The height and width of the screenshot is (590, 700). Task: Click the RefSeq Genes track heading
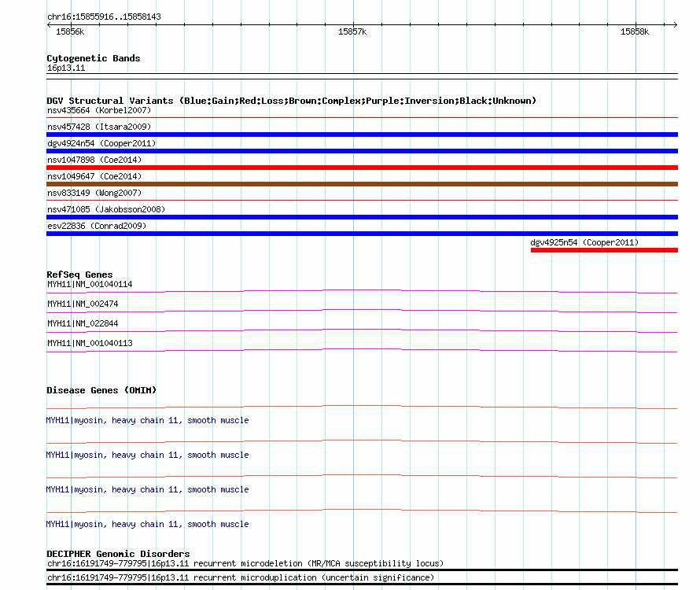pos(79,275)
